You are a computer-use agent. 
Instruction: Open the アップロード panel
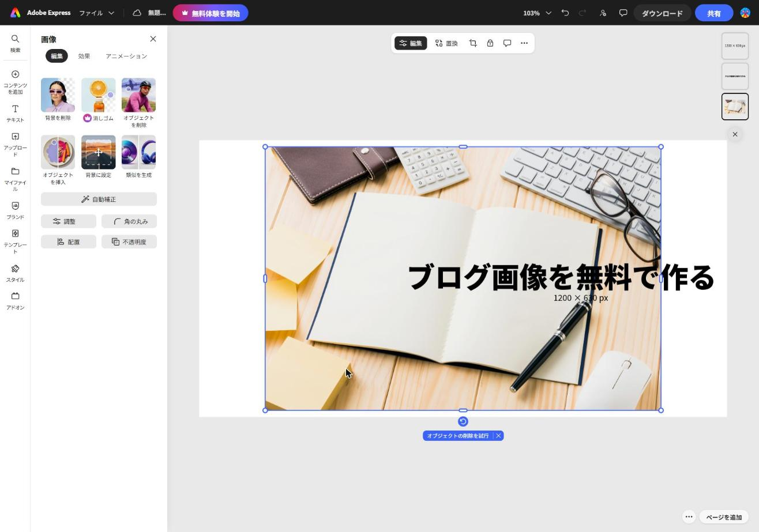pos(15,145)
